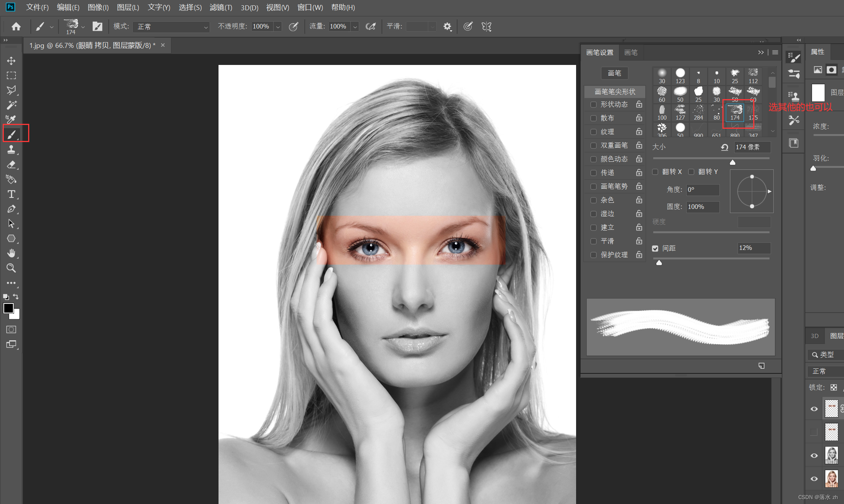Open the 滤镜(T) menu
The width and height of the screenshot is (844, 504).
(221, 8)
